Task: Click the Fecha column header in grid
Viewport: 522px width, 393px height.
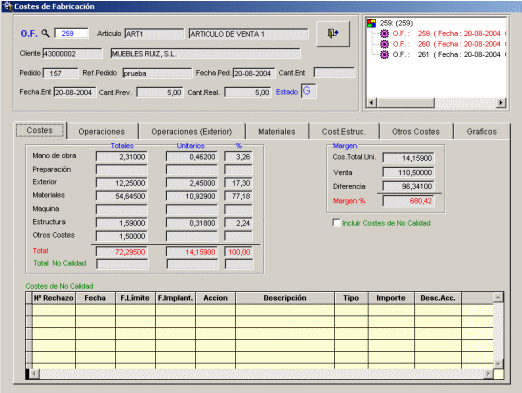Action: (95, 298)
